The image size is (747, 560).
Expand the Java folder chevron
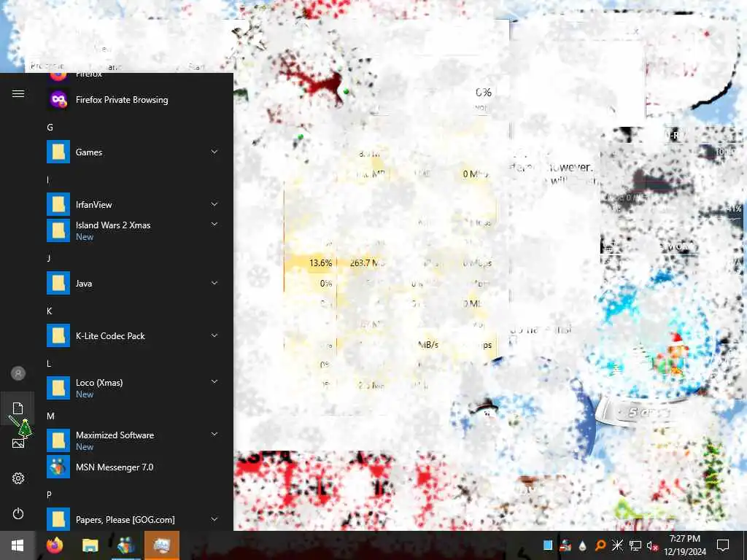[x=214, y=283]
